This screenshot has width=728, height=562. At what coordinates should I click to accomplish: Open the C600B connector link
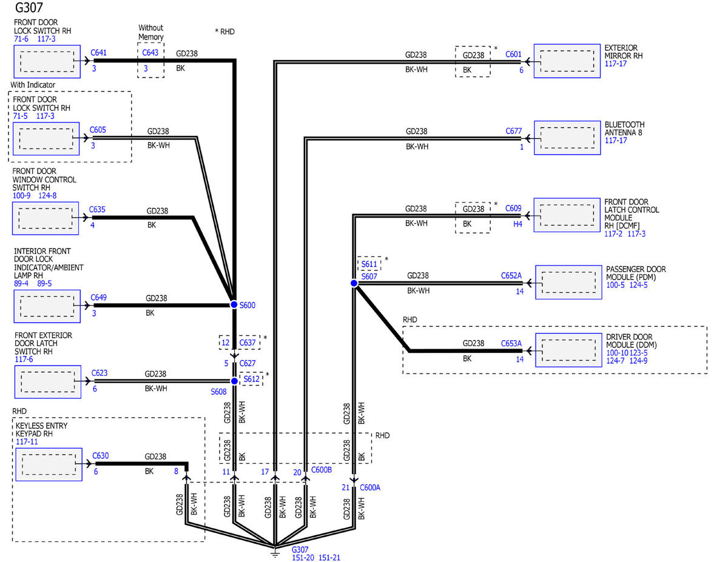point(321,470)
